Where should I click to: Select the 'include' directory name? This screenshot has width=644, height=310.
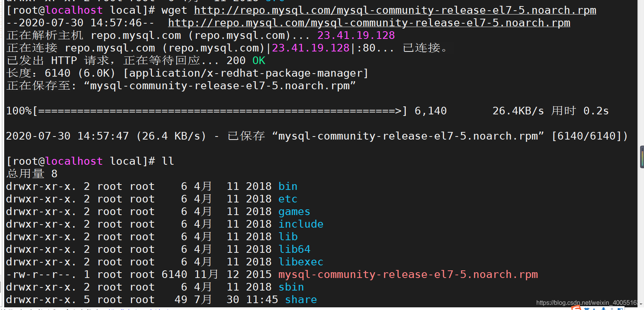click(301, 224)
